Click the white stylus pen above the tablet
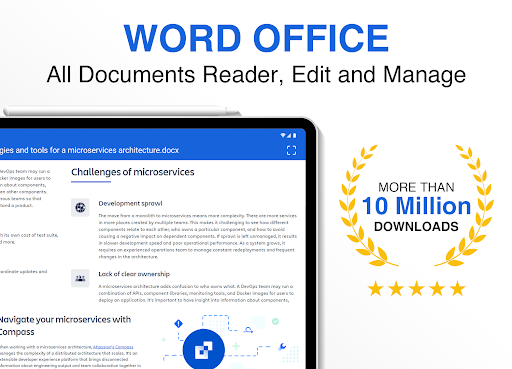The width and height of the screenshot is (512, 369). [122, 111]
